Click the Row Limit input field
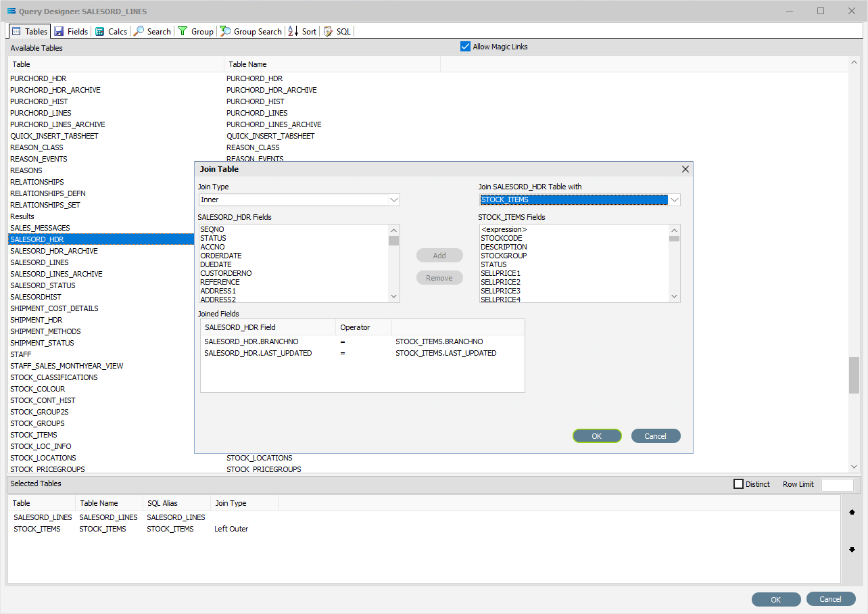This screenshot has width=868, height=614. tap(838, 485)
